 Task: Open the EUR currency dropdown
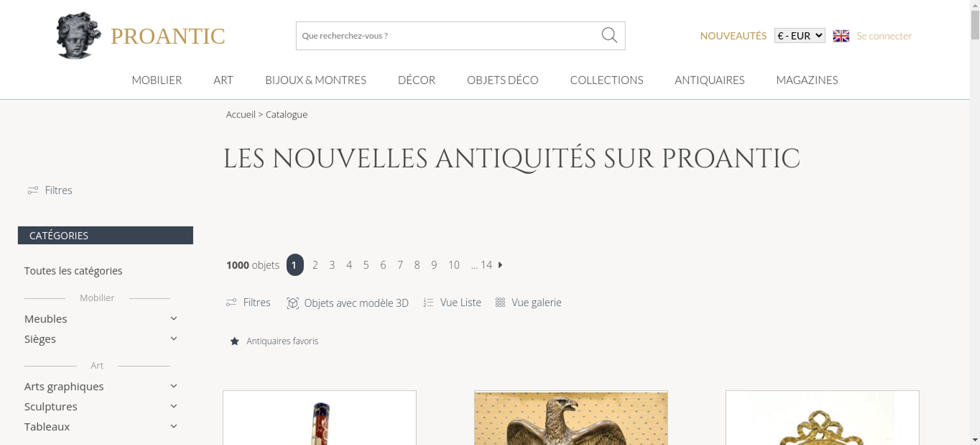[x=800, y=36]
